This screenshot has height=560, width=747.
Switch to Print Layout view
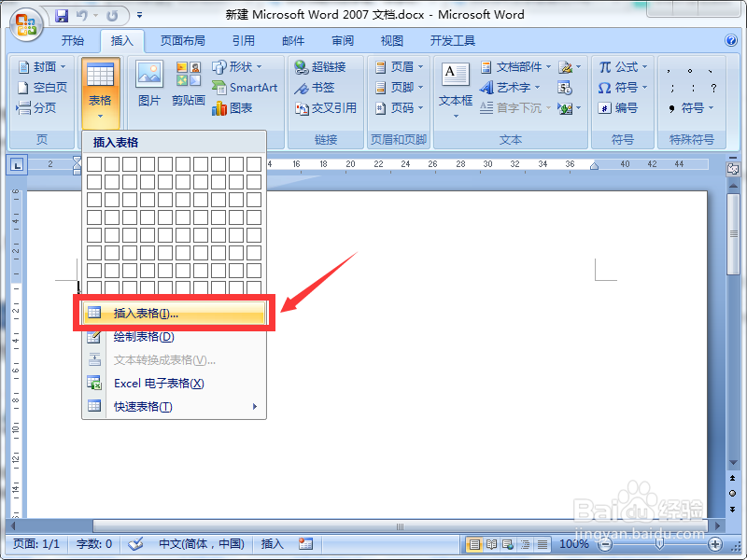point(474,544)
